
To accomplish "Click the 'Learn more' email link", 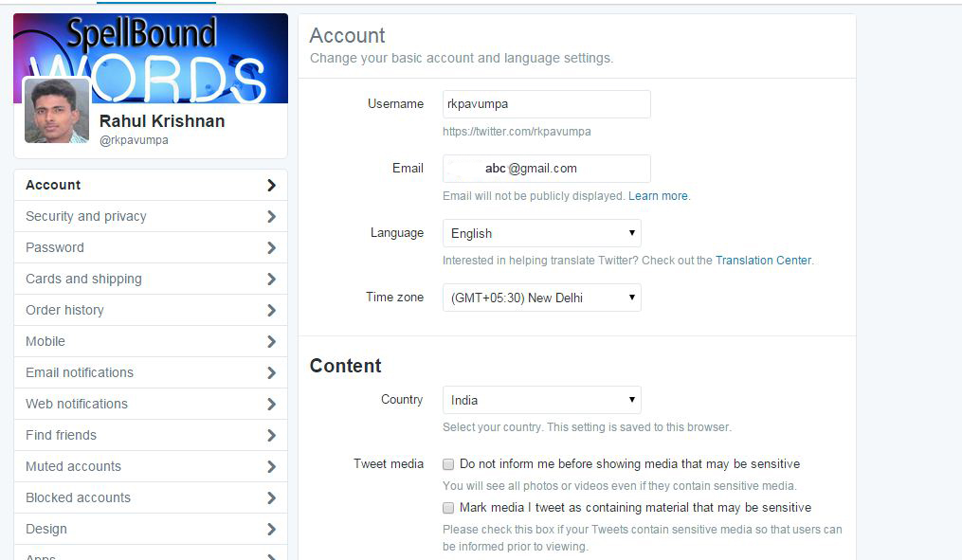I will (x=658, y=196).
